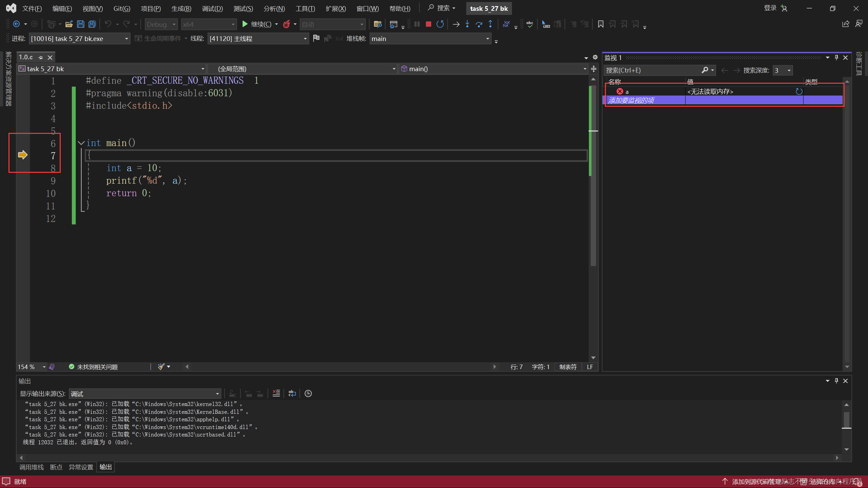Collapse the main() function code block

click(x=81, y=143)
